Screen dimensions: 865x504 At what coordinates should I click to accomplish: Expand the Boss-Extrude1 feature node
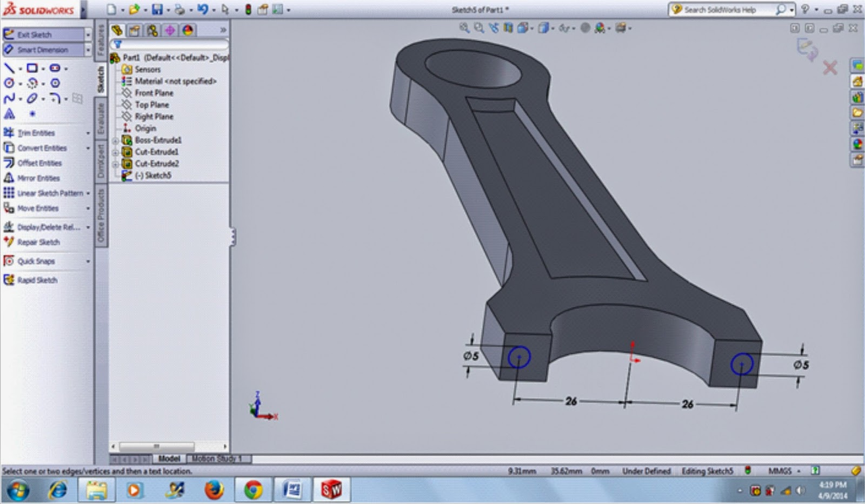[x=115, y=140]
